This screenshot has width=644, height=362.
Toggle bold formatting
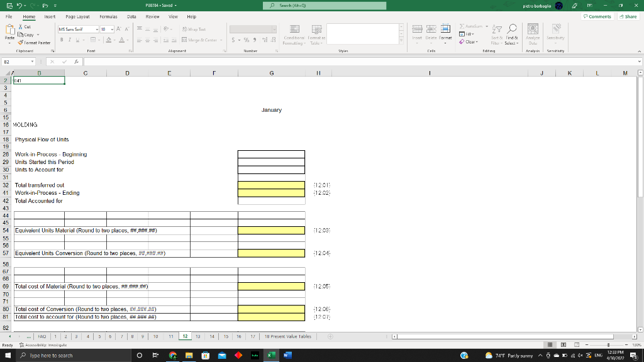(x=62, y=39)
